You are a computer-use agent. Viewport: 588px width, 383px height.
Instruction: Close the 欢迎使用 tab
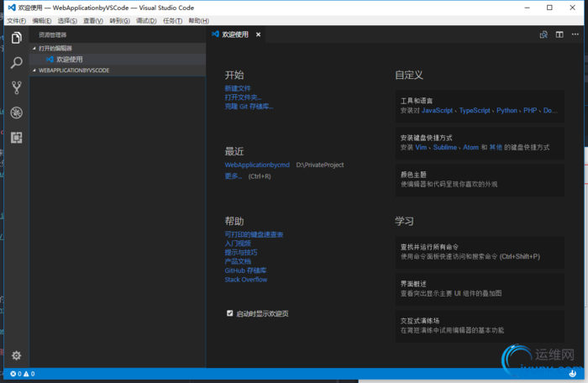point(259,34)
